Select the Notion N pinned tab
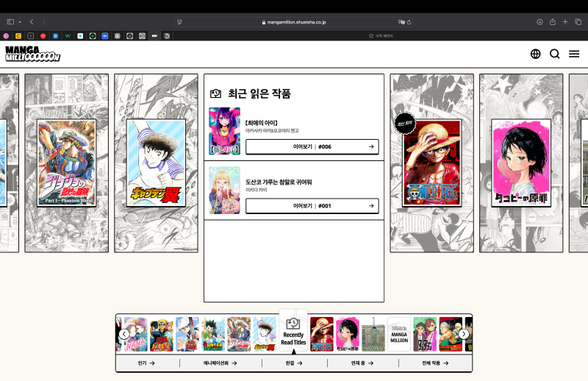The width and height of the screenshot is (588, 381). pos(167,36)
